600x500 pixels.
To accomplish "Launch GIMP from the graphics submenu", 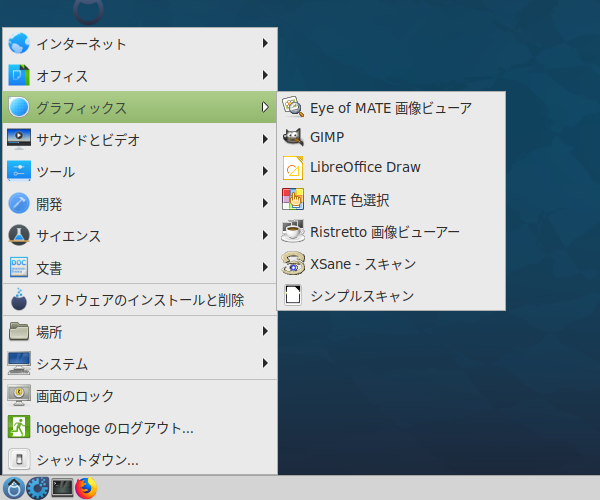I will [391, 137].
